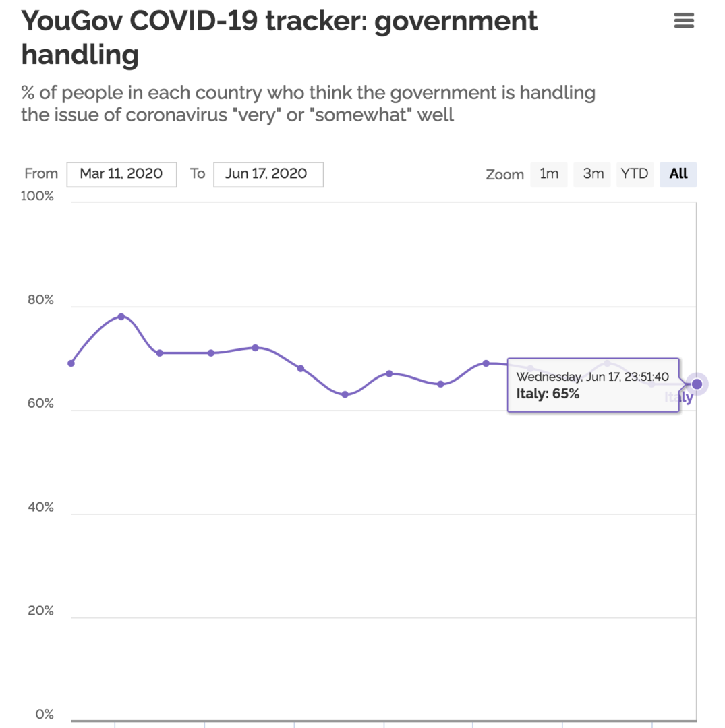Viewport: 725px width, 728px height.
Task: Click the data point near 72%
Action: [256, 348]
